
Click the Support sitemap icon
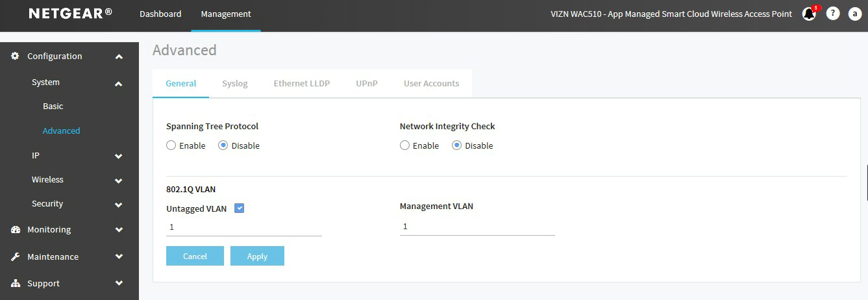click(x=15, y=284)
